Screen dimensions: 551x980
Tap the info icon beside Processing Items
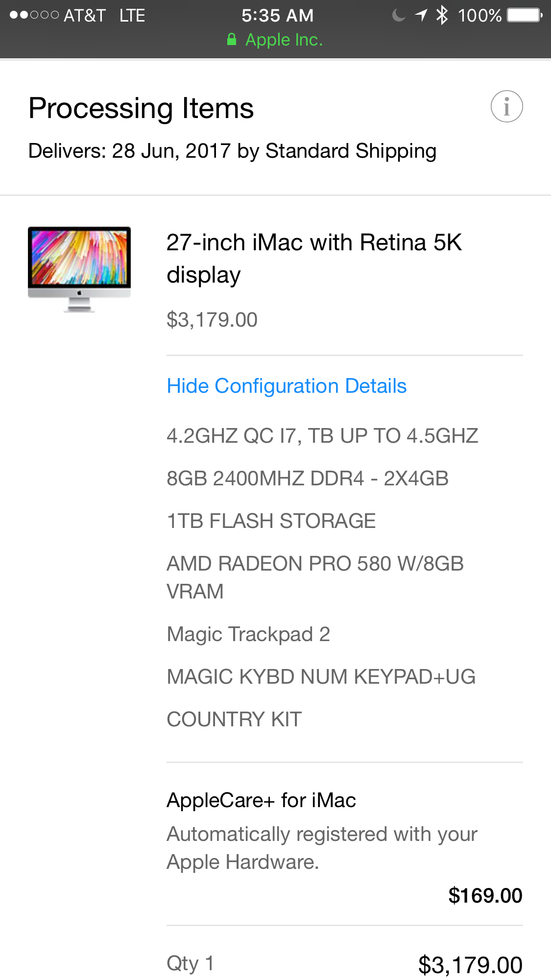pyautogui.click(x=506, y=106)
